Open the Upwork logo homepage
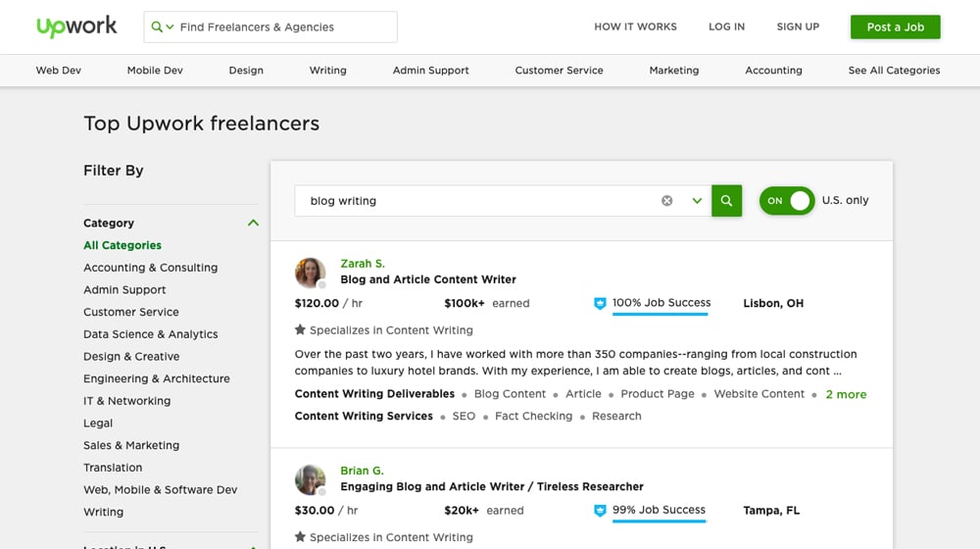Image resolution: width=980 pixels, height=549 pixels. [x=76, y=26]
